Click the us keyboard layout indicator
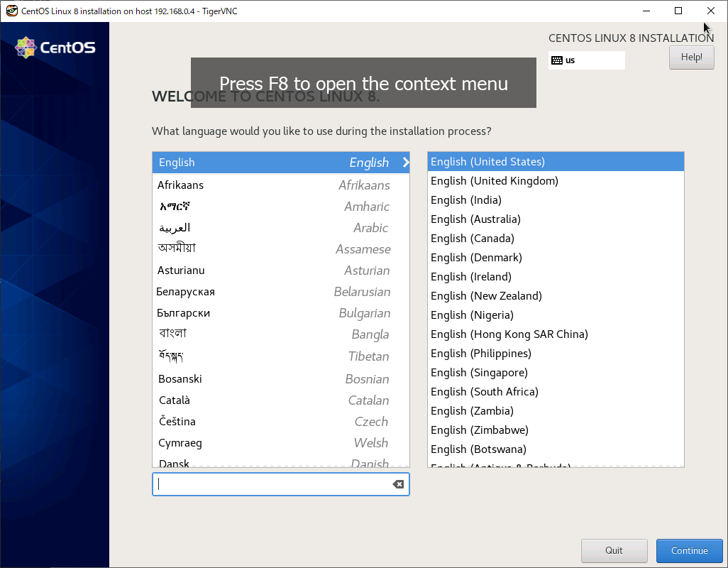The image size is (728, 568). (586, 60)
